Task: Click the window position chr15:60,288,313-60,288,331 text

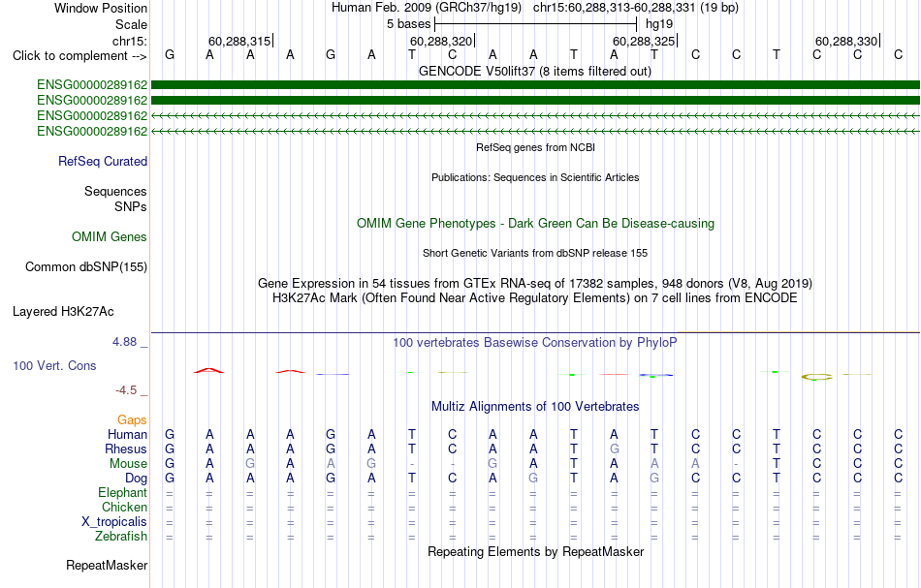Action: (636, 8)
